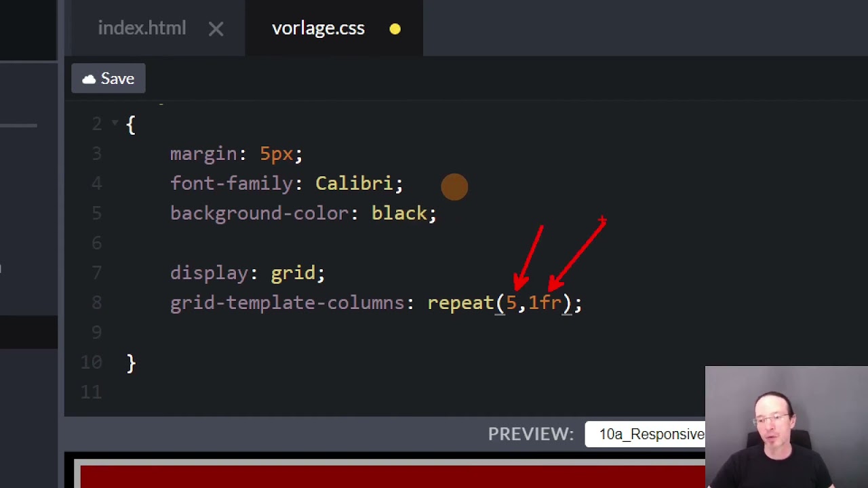Click the 'Calibri' value

354,184
